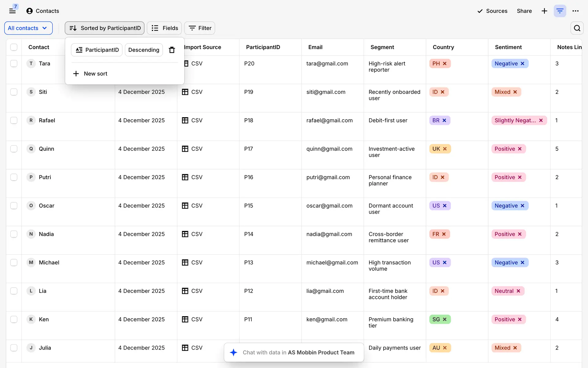Toggle the blue filter panel icon
The width and height of the screenshot is (588, 368).
[560, 11]
